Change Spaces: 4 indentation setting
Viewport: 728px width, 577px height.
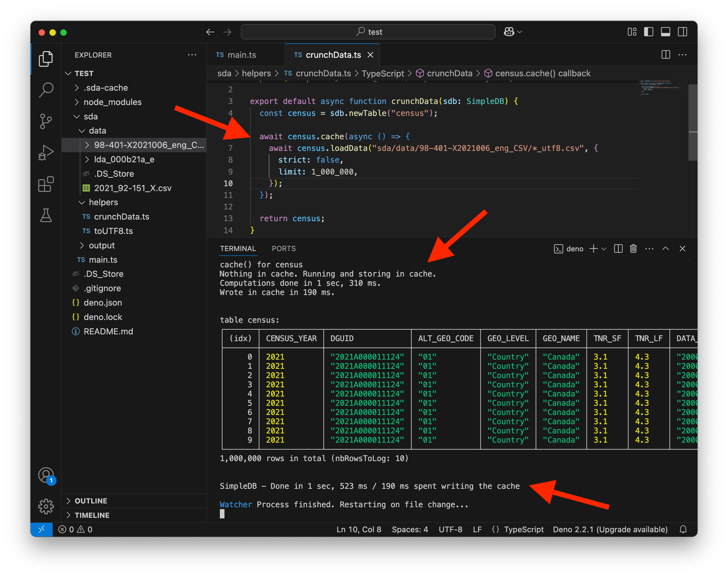click(410, 529)
